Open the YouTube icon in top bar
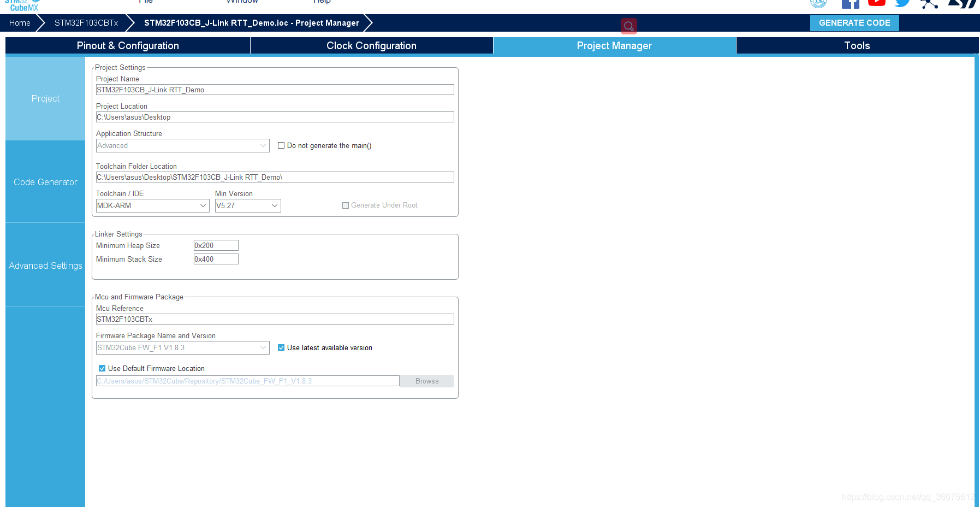This screenshot has width=980, height=507. pos(877,3)
